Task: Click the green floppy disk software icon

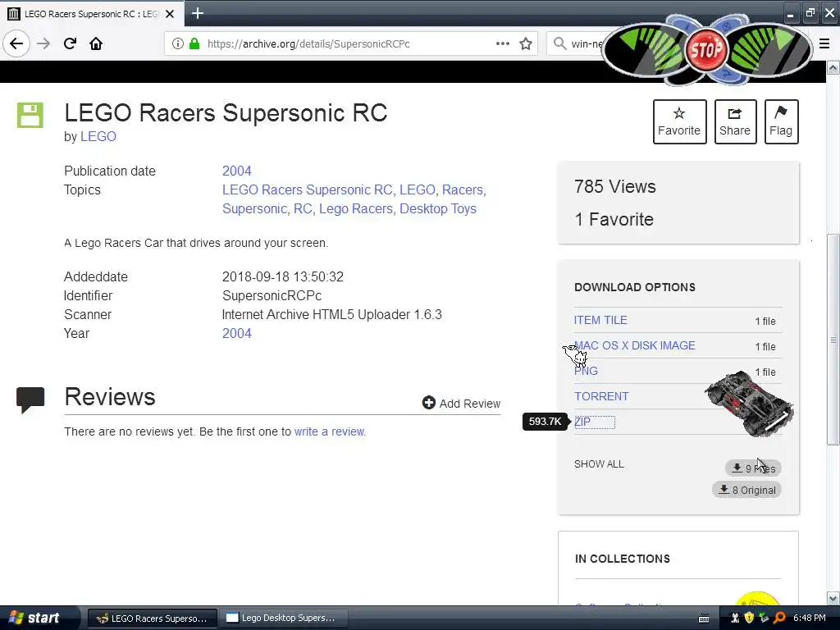Action: click(30, 115)
